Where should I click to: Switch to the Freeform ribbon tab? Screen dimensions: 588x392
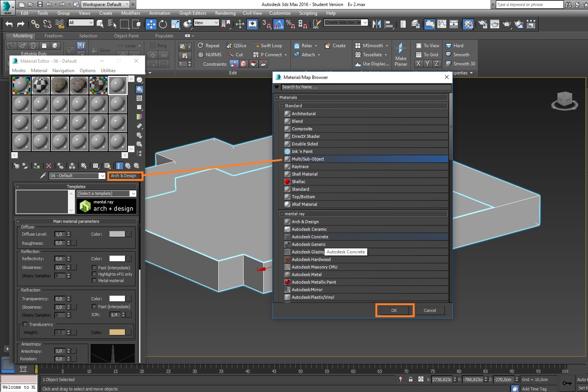53,36
